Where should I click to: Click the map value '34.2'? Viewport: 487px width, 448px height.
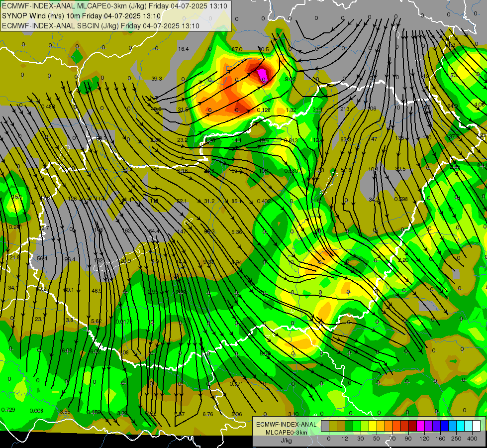coord(374,199)
